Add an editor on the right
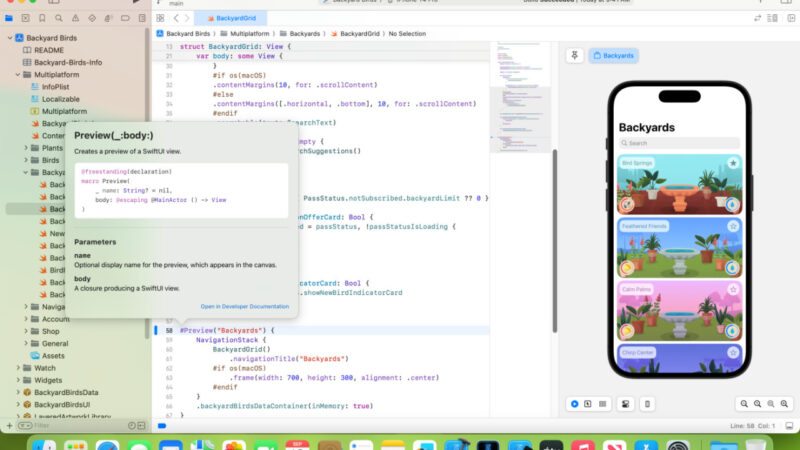The height and width of the screenshot is (450, 800). (x=791, y=18)
